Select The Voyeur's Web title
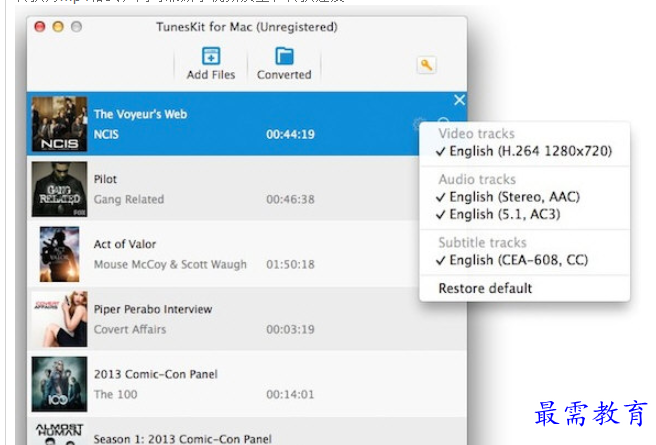656x445 pixels. [x=140, y=114]
